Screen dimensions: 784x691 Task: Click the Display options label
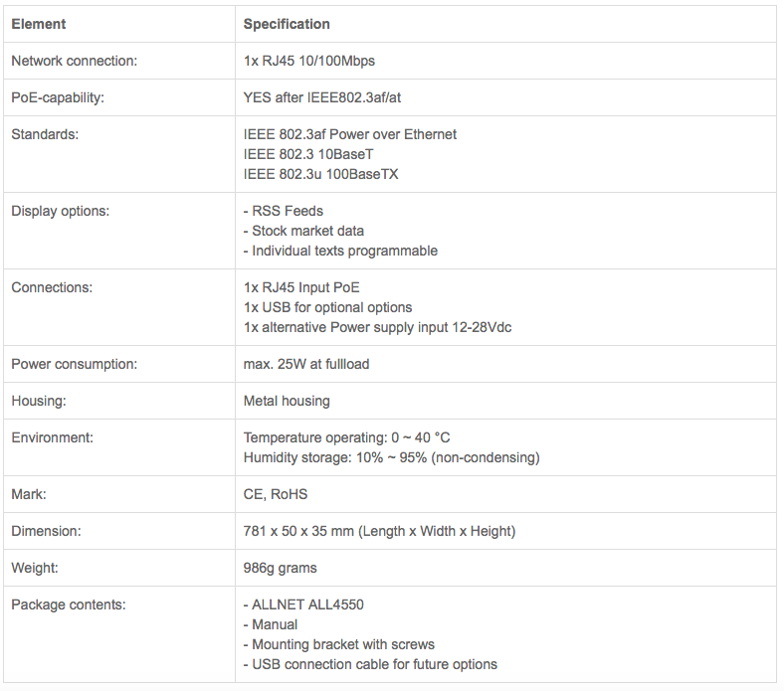click(61, 211)
